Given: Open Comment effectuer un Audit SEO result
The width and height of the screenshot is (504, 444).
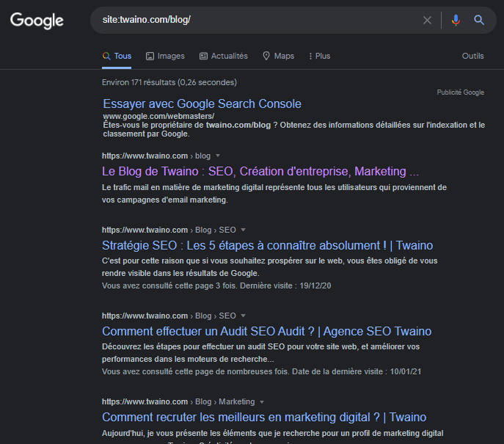Looking at the screenshot, I should coord(266,332).
